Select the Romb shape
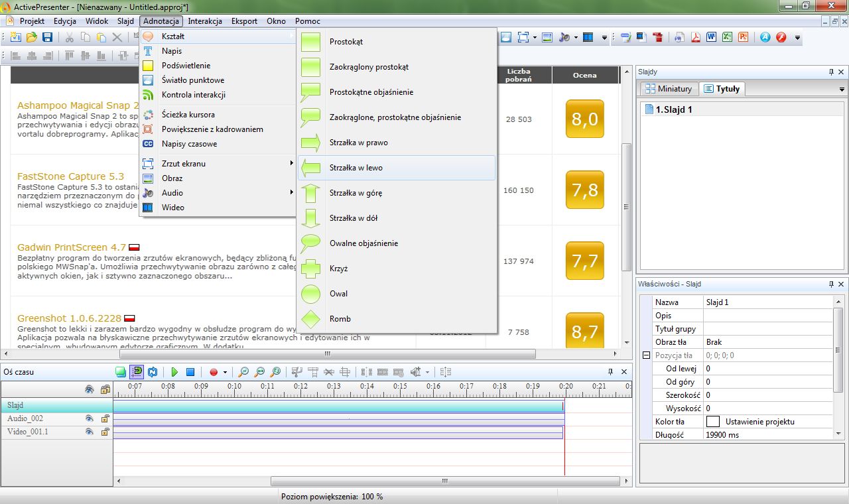The width and height of the screenshot is (849, 504). [397, 319]
